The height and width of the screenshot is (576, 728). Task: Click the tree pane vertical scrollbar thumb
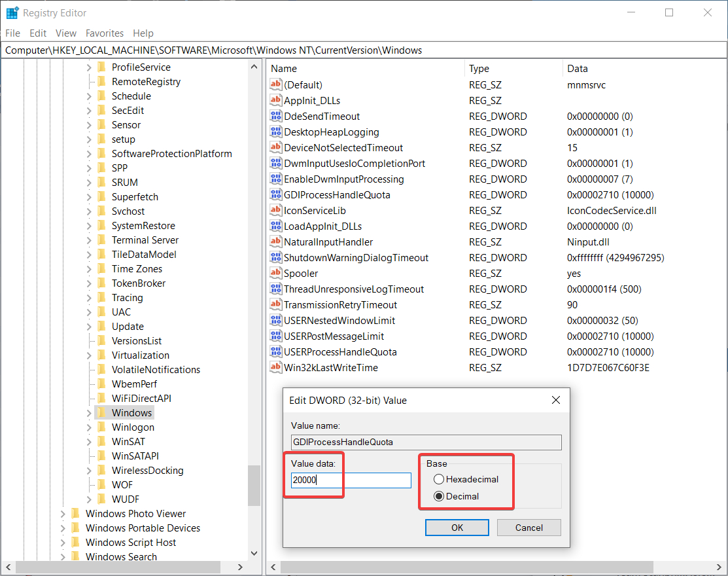[254, 485]
